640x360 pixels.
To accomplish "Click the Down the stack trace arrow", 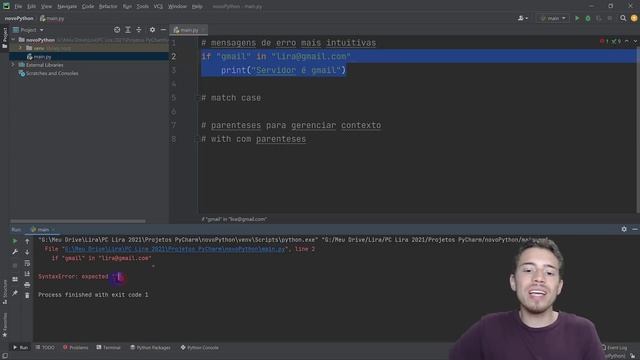I will (x=27, y=252).
